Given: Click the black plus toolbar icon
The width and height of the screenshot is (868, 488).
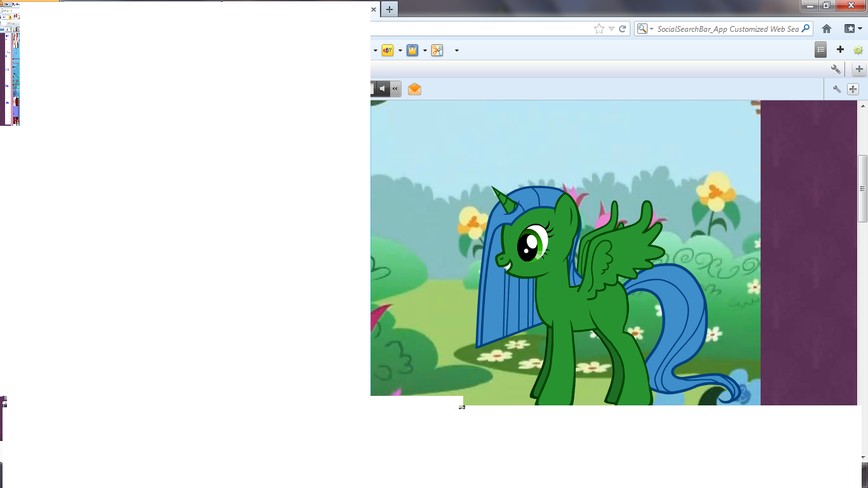Looking at the screenshot, I should [x=840, y=50].
